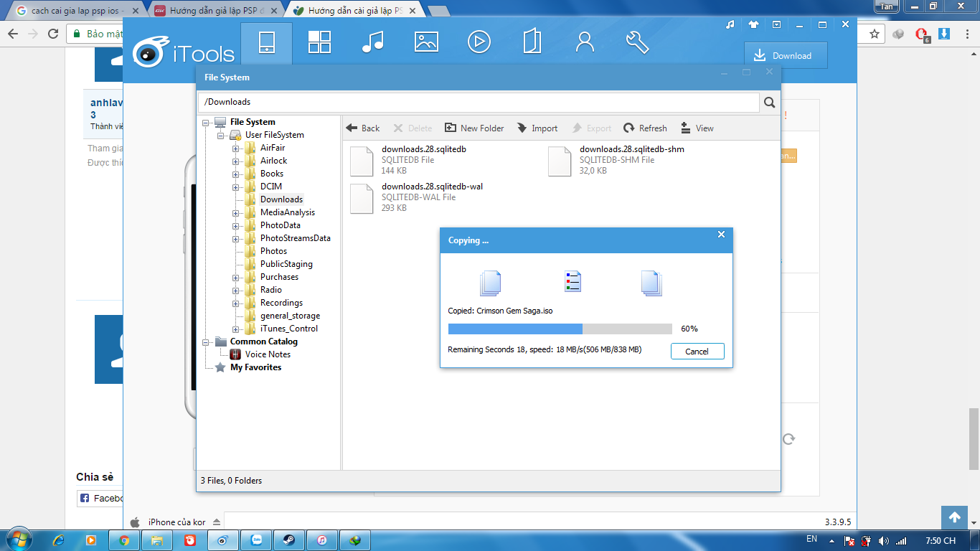
Task: Open the View options in toolbar
Action: pyautogui.click(x=697, y=128)
